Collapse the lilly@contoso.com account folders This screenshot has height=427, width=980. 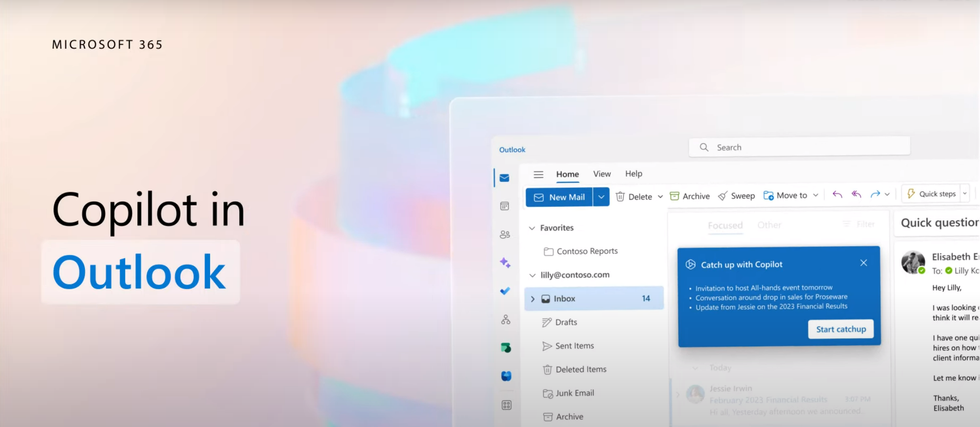coord(532,275)
